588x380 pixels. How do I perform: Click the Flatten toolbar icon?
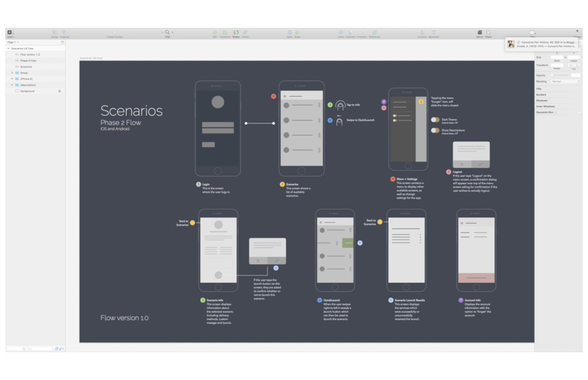pos(245,32)
